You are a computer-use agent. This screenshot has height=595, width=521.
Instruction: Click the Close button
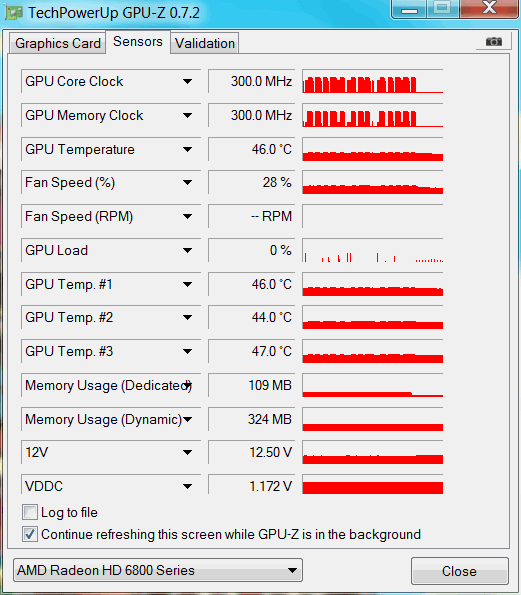pyautogui.click(x=460, y=571)
